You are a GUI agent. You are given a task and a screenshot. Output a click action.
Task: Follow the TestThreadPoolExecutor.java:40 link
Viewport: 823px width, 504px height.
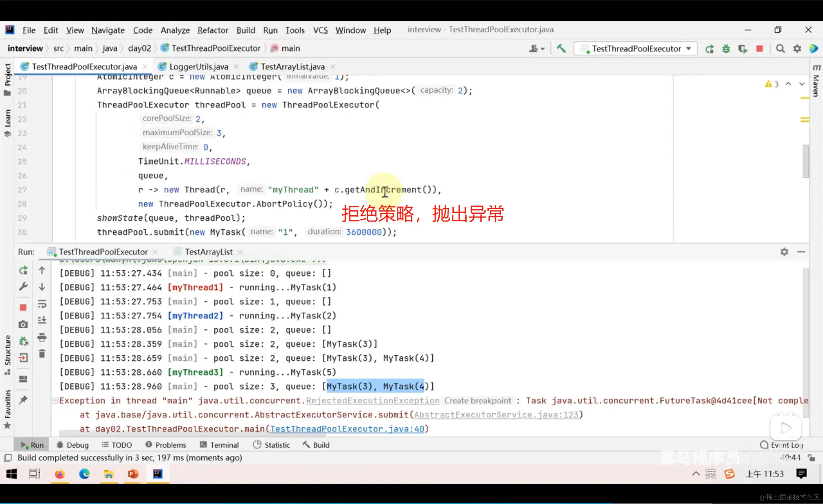click(347, 429)
